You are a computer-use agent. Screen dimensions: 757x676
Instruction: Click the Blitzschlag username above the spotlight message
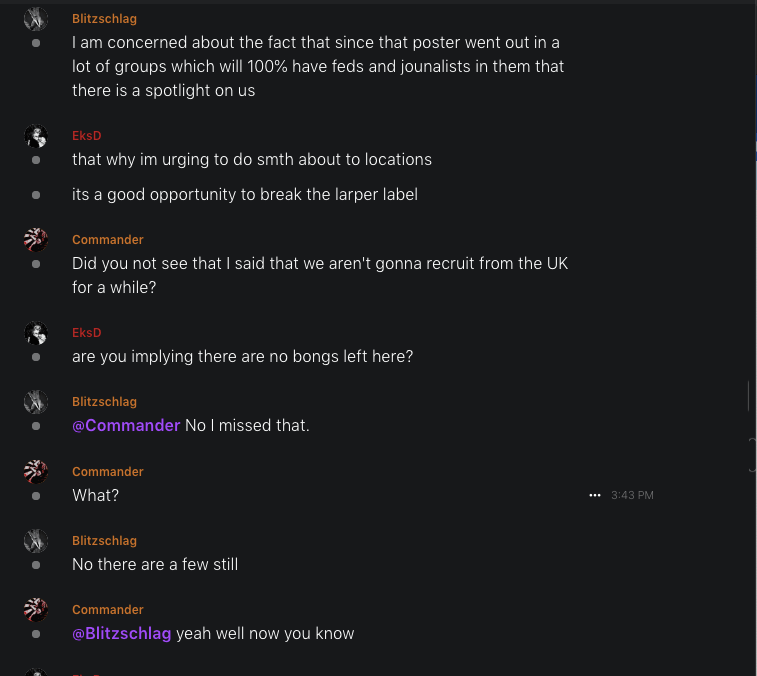(104, 19)
